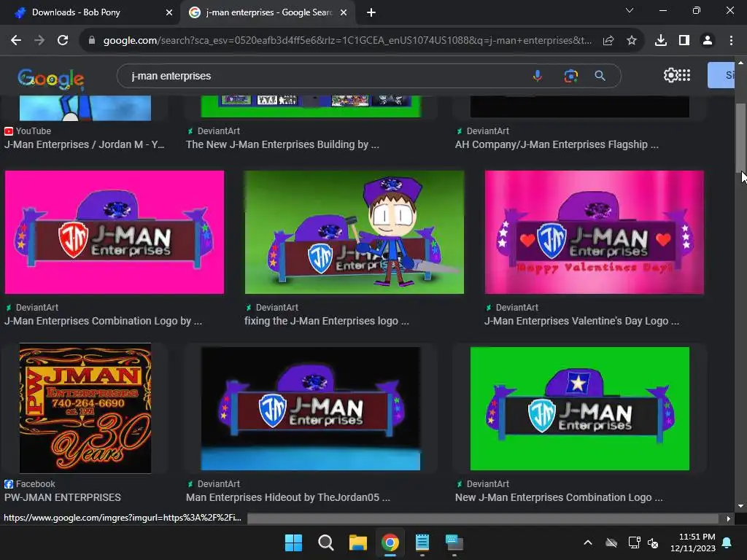This screenshot has height=560, width=747.
Task: Open Chrome three-dot menu
Action: pos(731,41)
